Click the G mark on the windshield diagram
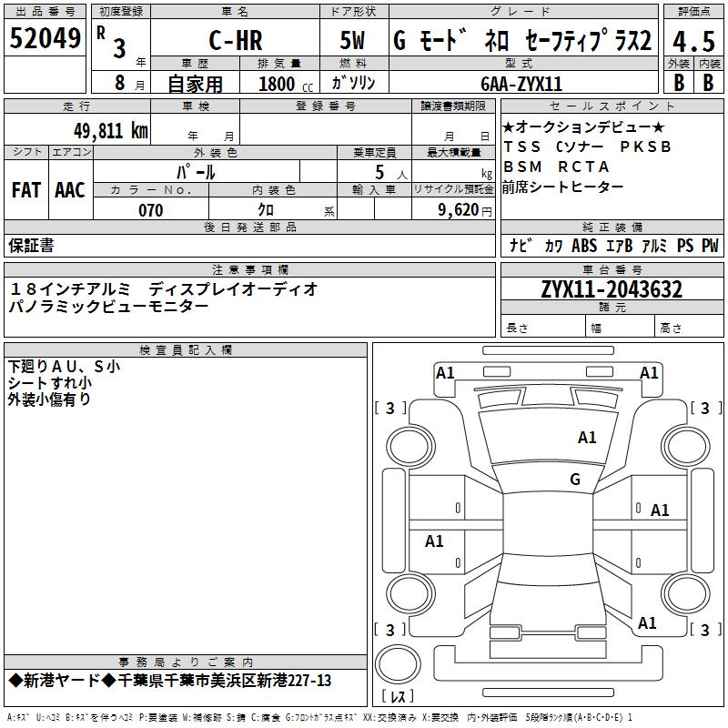The height and width of the screenshot is (728, 728). click(x=575, y=479)
